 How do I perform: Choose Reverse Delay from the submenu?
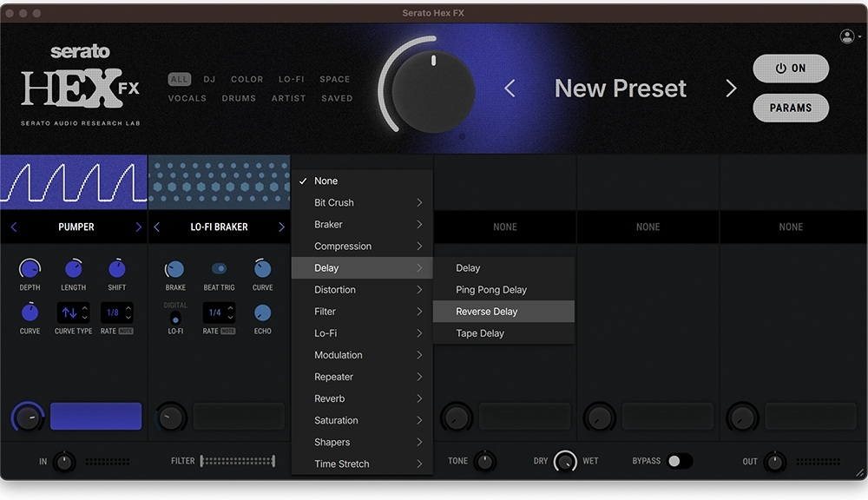(503, 312)
